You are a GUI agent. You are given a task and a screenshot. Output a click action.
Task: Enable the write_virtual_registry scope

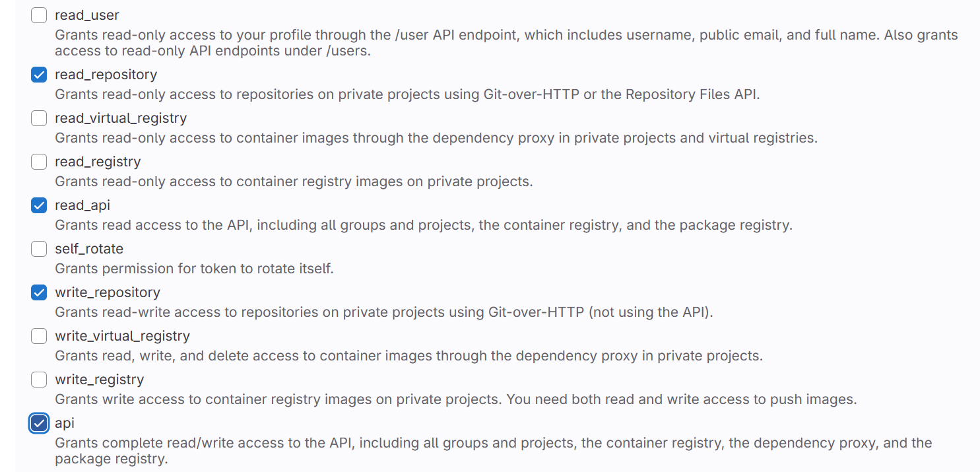pos(38,336)
